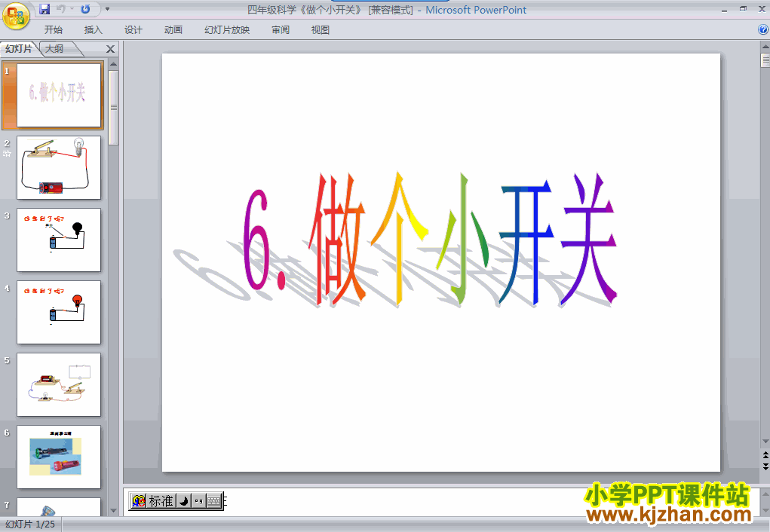This screenshot has width=770, height=532.
Task: Open the Office Button menu
Action: 16,16
